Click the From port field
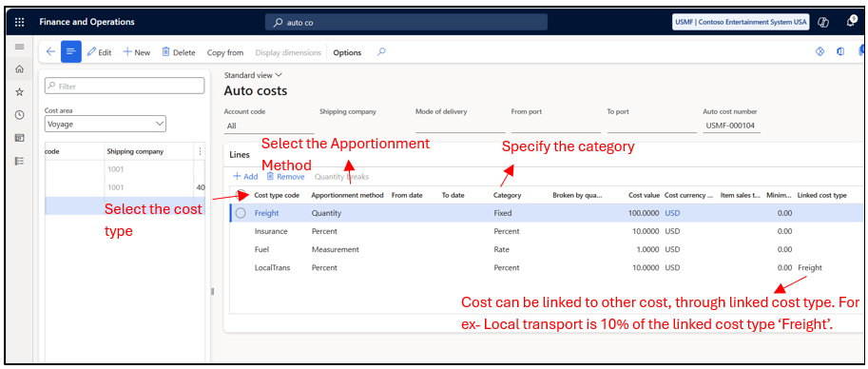868x369 pixels. pos(556,126)
